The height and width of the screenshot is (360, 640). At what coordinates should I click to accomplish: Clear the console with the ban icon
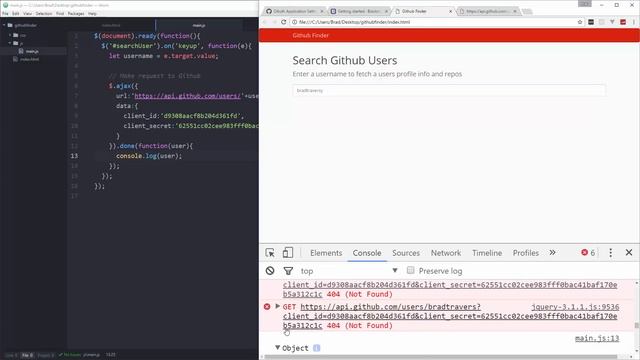click(x=270, y=271)
